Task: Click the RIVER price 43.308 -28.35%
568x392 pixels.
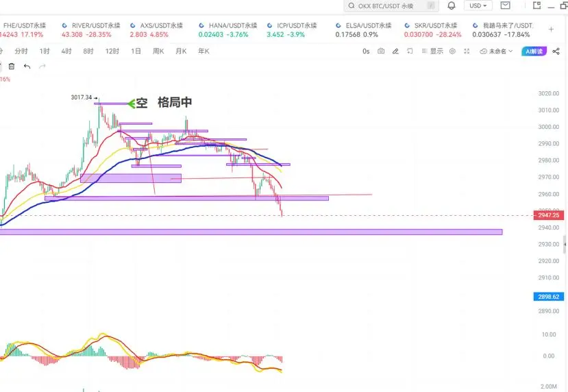Action: pos(86,35)
